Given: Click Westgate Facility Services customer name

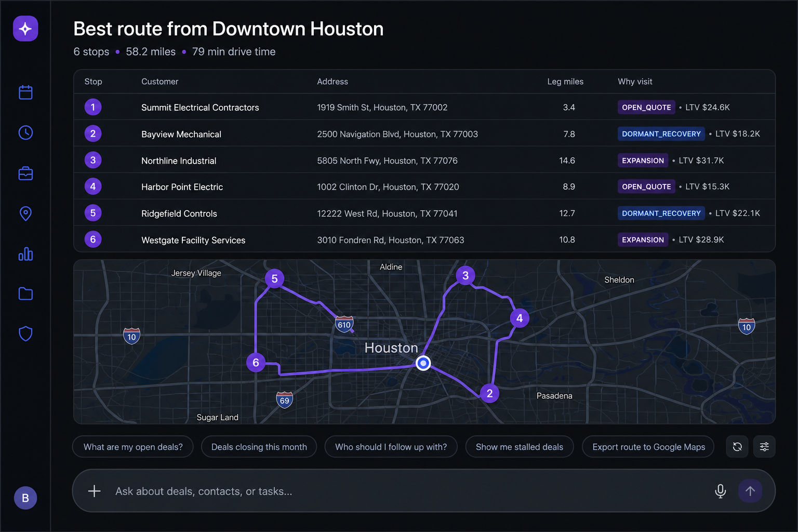Looking at the screenshot, I should [193, 240].
